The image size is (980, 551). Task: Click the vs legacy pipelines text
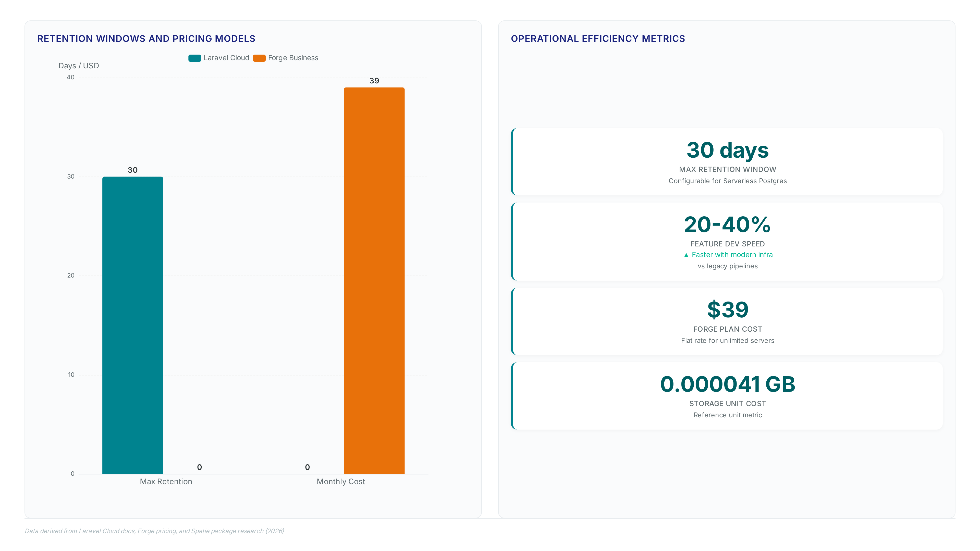click(727, 266)
